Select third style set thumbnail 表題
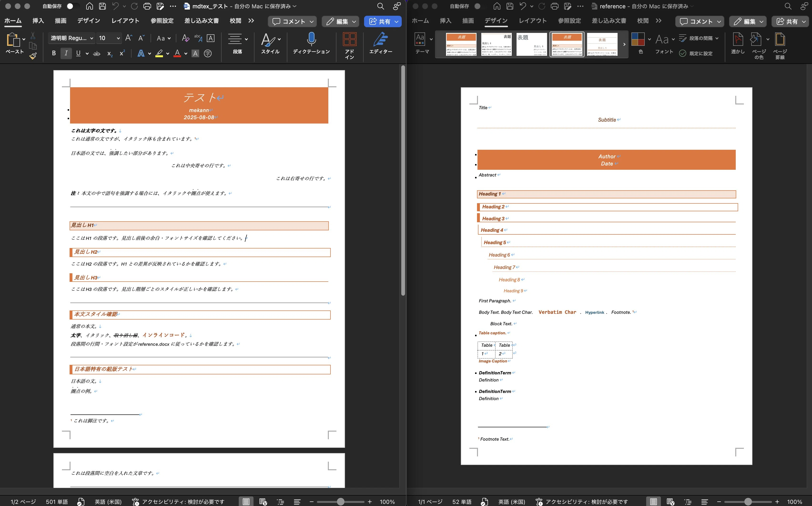The image size is (812, 506). [x=532, y=44]
